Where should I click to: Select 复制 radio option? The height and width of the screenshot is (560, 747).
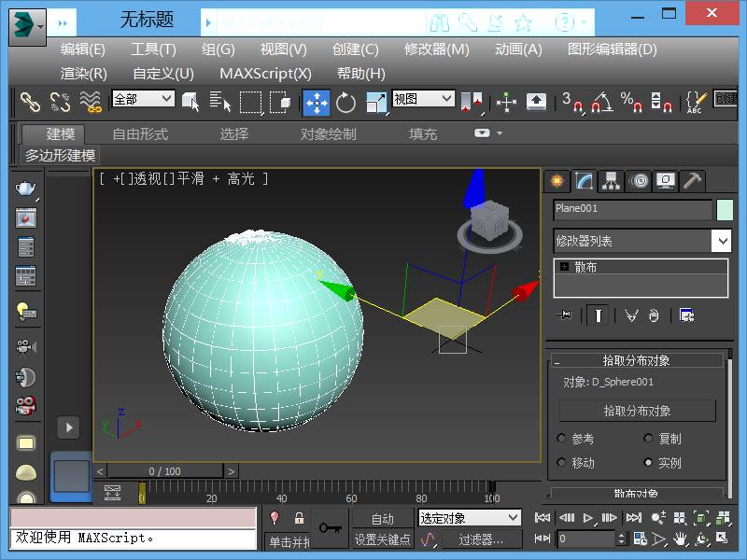click(x=648, y=438)
